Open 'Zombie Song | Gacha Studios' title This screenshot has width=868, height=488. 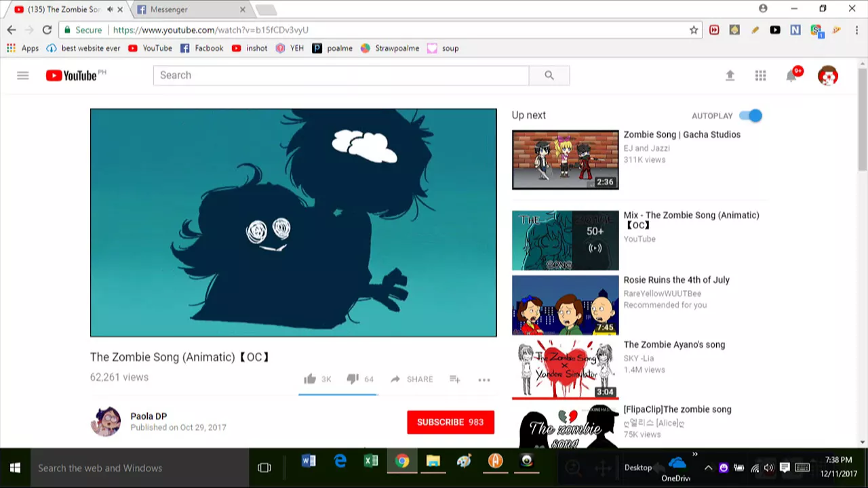(x=682, y=134)
